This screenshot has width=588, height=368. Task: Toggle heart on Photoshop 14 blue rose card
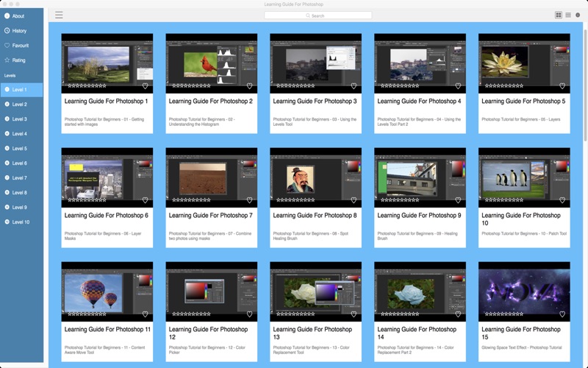pos(458,314)
